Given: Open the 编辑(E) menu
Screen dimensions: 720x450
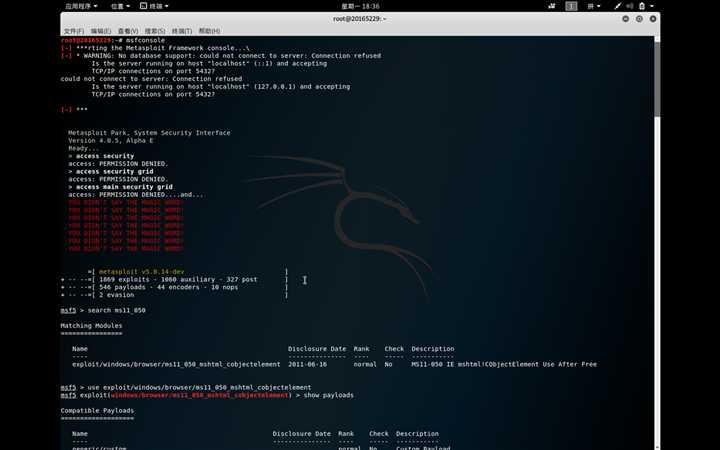Looking at the screenshot, I should pyautogui.click(x=101, y=31).
